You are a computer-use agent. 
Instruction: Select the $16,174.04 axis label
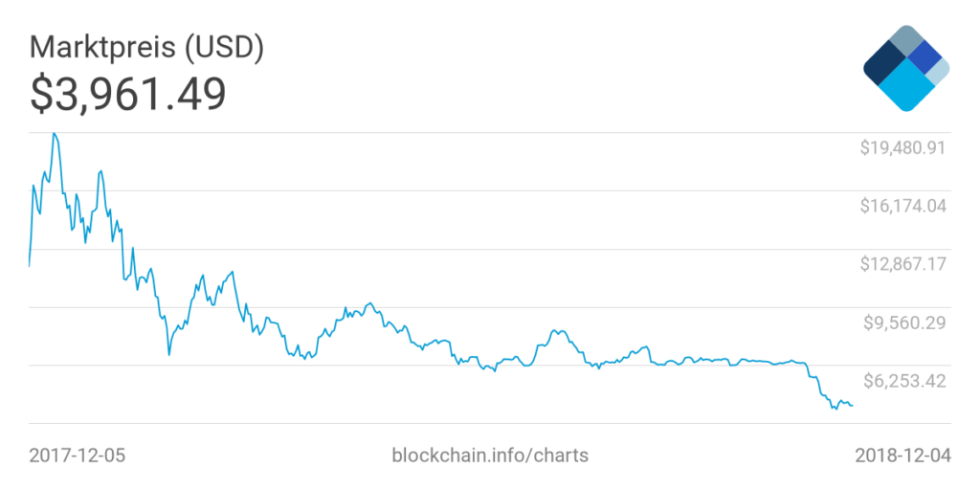click(x=902, y=207)
